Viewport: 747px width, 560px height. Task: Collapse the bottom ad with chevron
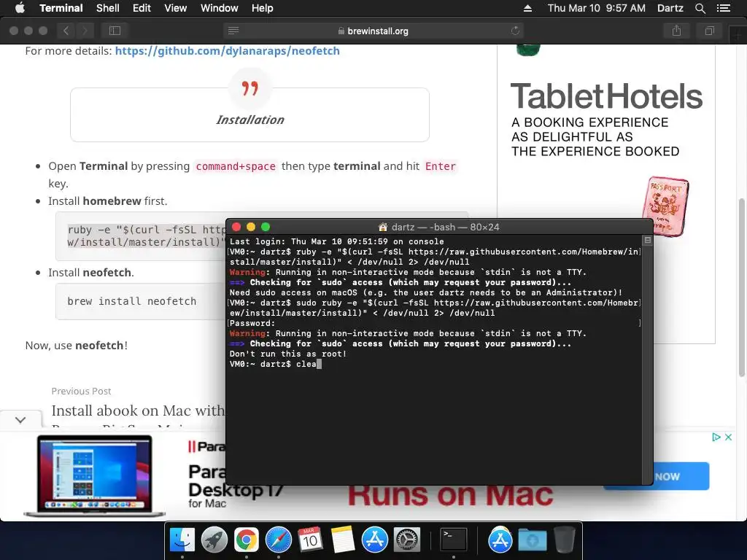pos(20,419)
